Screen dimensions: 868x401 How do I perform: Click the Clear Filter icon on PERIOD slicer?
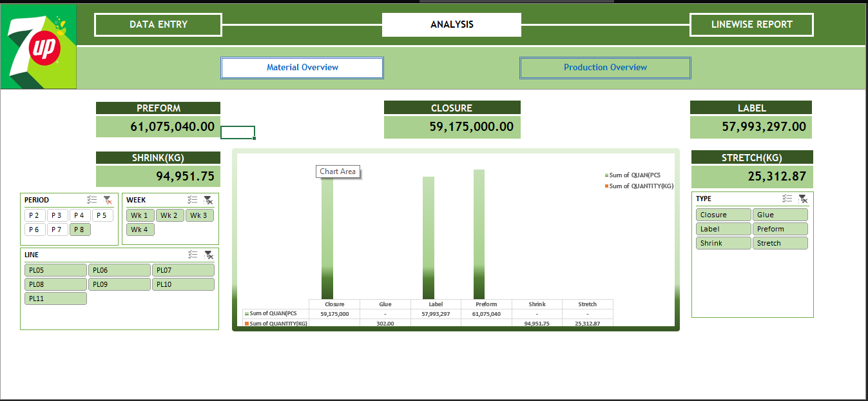(108, 199)
